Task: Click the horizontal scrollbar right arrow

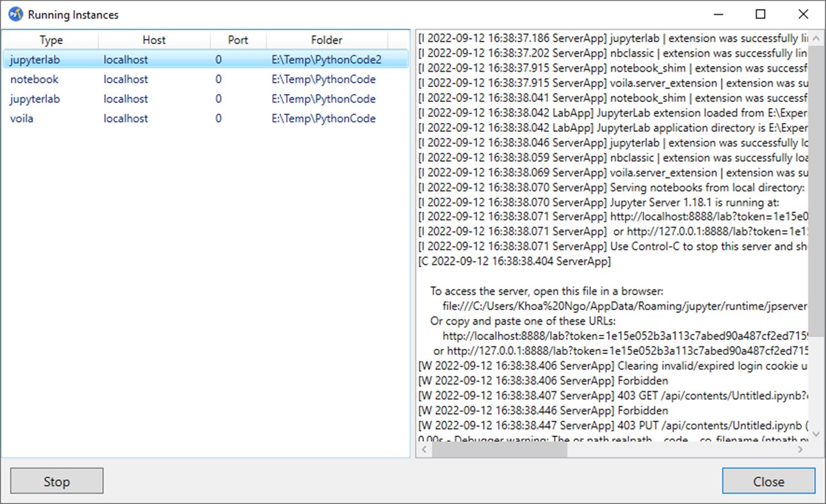Action: tap(800, 450)
